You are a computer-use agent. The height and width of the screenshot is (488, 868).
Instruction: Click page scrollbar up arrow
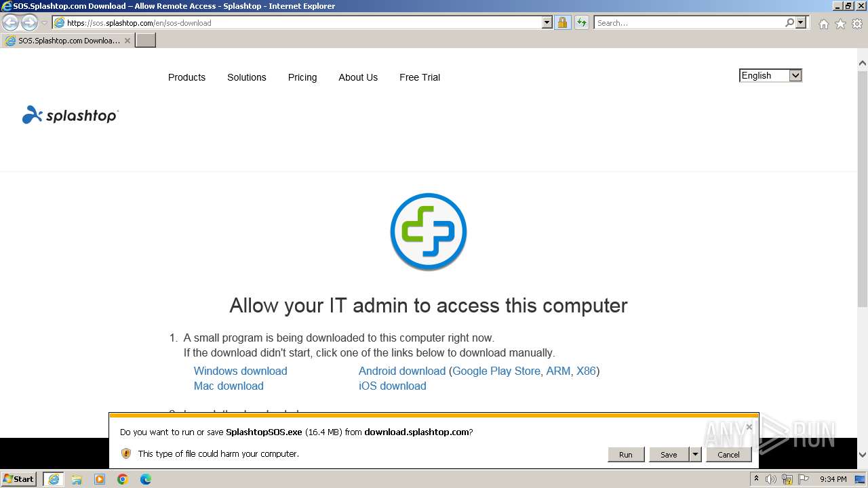(863, 63)
